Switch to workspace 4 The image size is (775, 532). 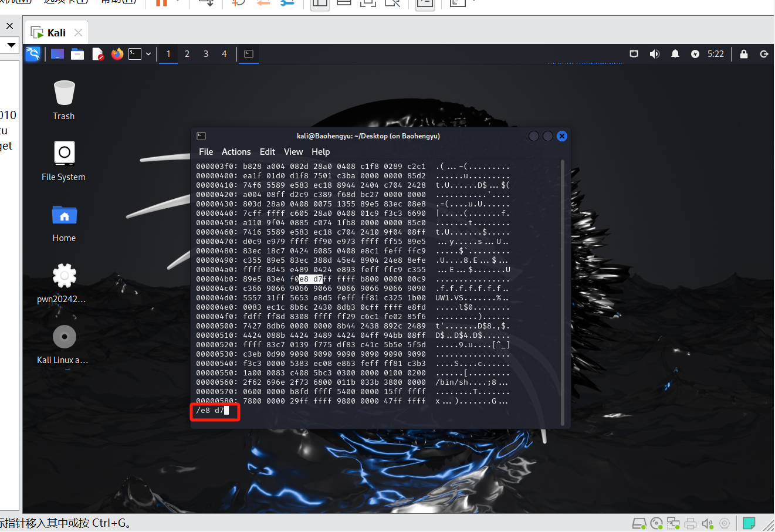coord(224,54)
